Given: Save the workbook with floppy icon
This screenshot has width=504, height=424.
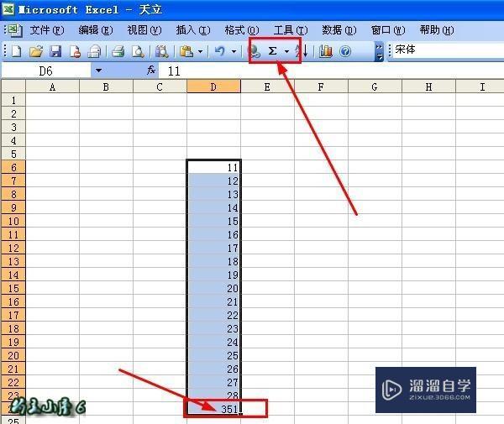Looking at the screenshot, I should tap(55, 51).
